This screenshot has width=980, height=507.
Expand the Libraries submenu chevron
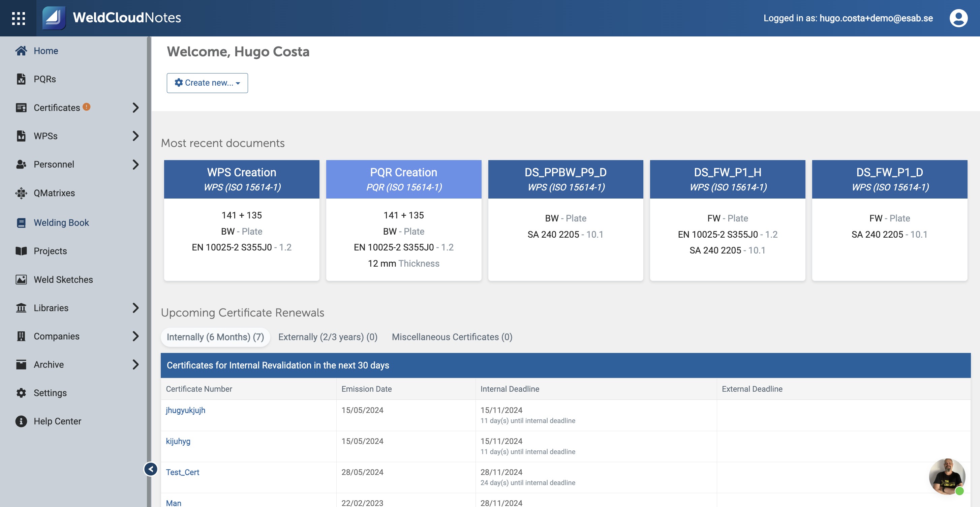[135, 307]
